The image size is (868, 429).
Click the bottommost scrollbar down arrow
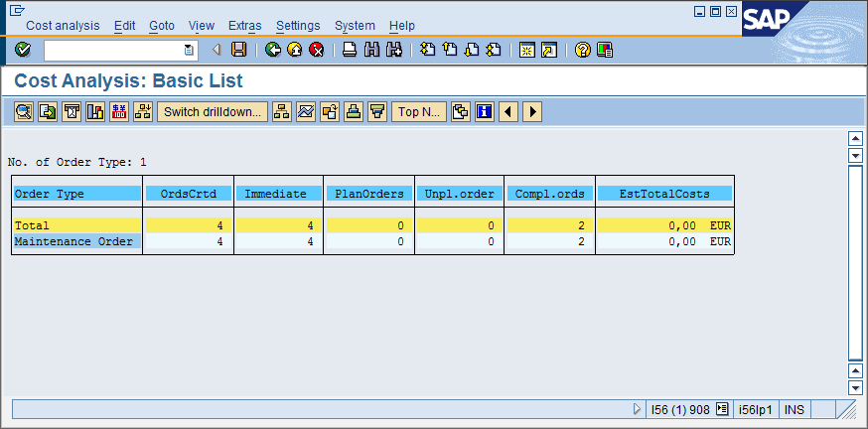click(x=855, y=387)
